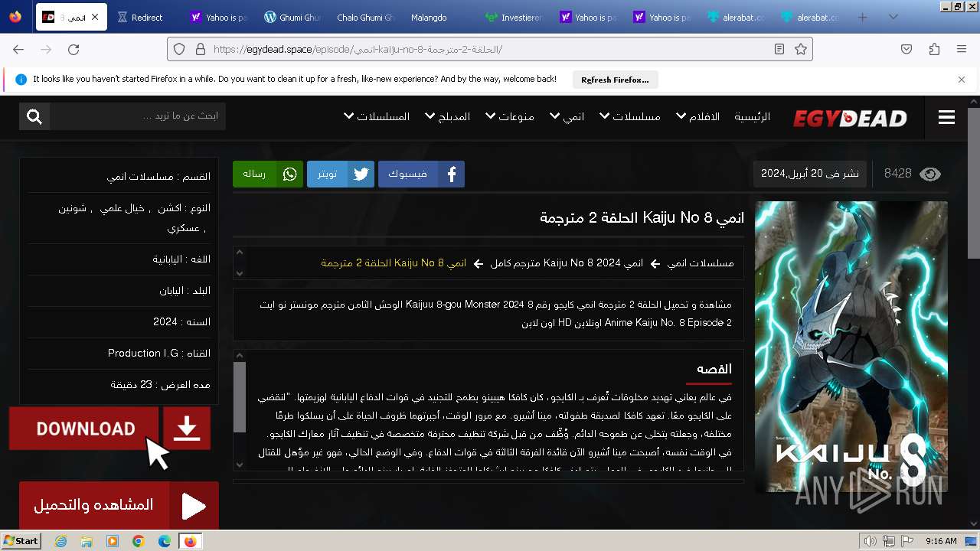This screenshot has width=980, height=551.
Task: Click the EGYDEAD logo
Action: pos(850,118)
